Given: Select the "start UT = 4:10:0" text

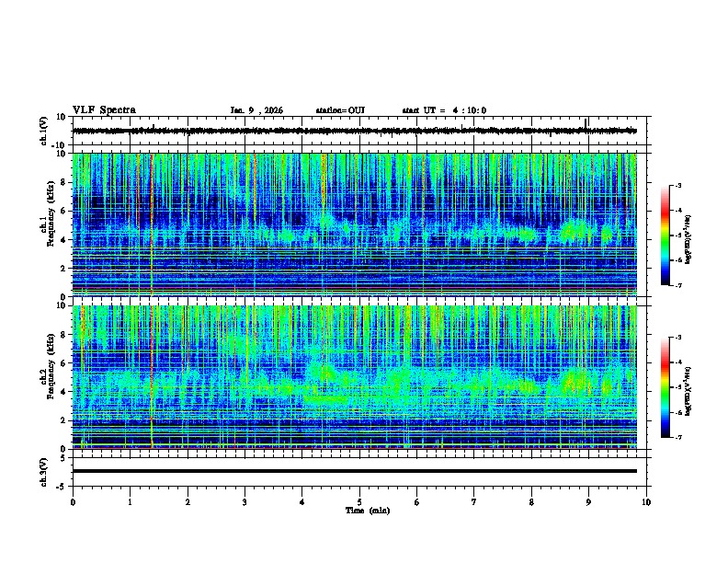Looking at the screenshot, I should pos(444,110).
